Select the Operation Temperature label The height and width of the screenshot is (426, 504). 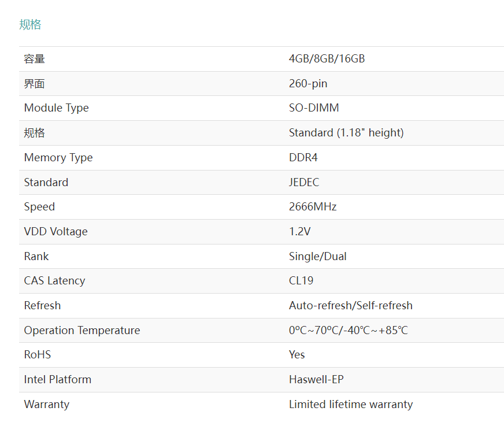coord(82,331)
